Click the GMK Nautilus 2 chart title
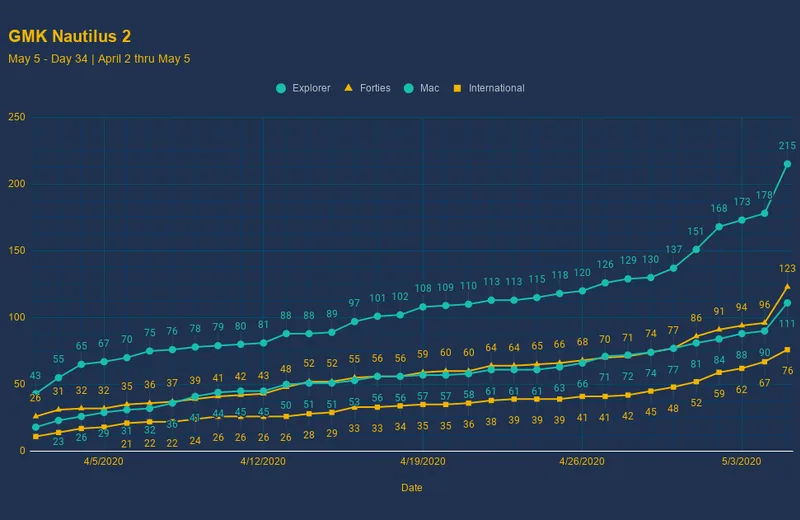 pyautogui.click(x=69, y=36)
